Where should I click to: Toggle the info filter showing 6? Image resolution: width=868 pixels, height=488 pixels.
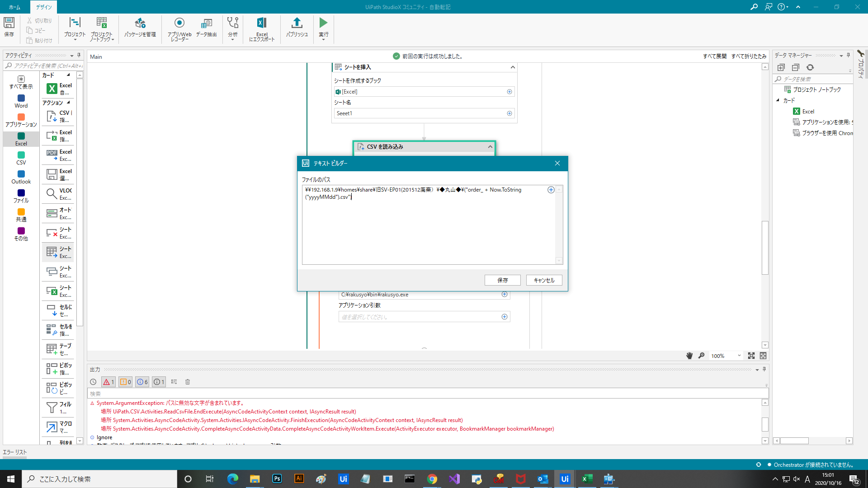pyautogui.click(x=142, y=382)
